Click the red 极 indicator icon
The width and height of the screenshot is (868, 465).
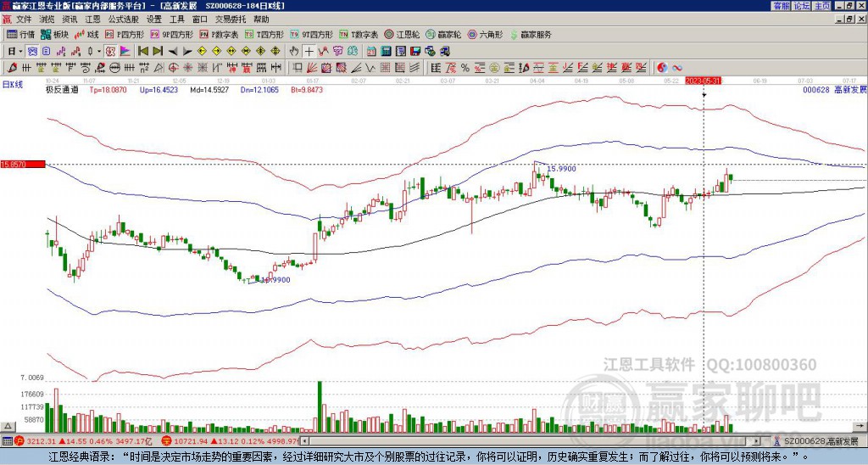point(109,52)
